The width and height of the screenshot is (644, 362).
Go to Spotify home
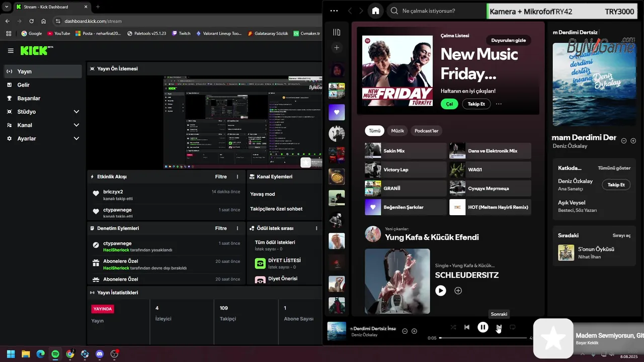pyautogui.click(x=375, y=11)
